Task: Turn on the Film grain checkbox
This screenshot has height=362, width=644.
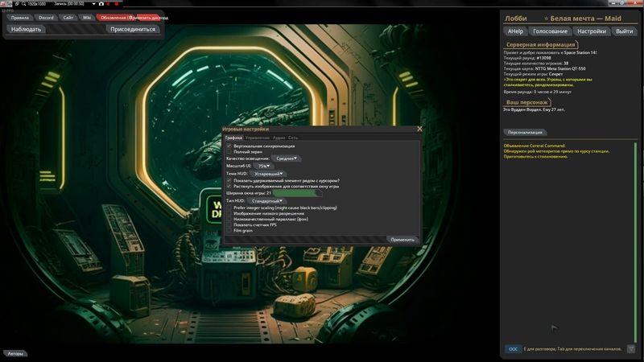Action: [229, 230]
